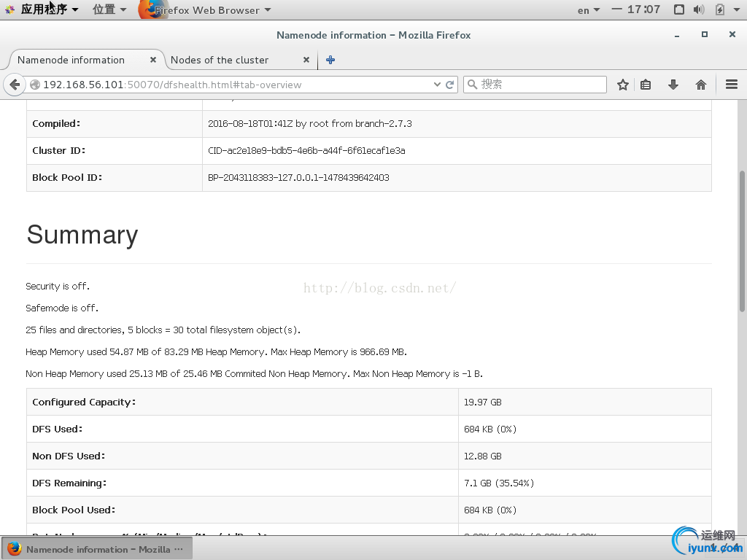Click the Compiled label
This screenshot has width=747, height=560.
(x=56, y=124)
